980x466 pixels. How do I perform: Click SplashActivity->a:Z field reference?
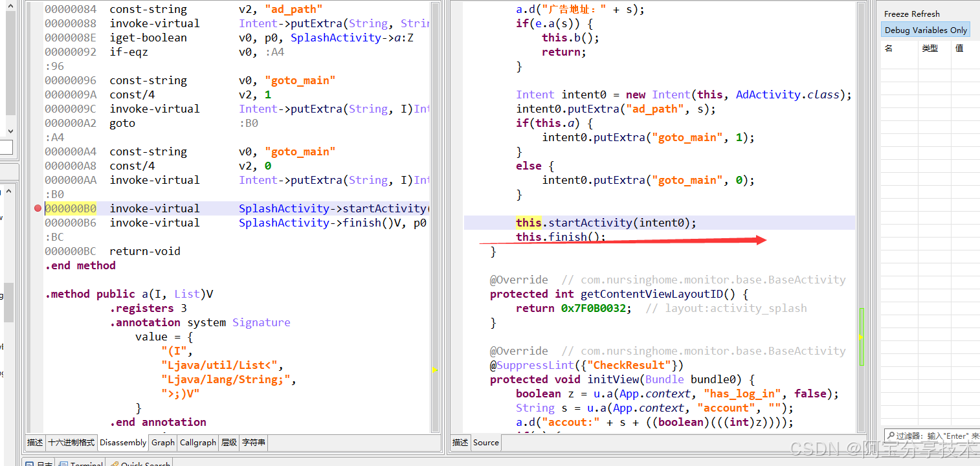(x=352, y=38)
